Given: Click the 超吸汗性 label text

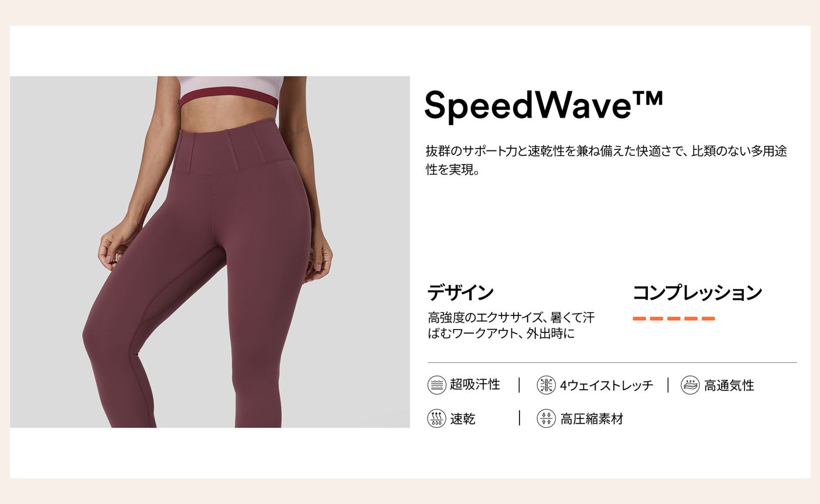Looking at the screenshot, I should 475,385.
